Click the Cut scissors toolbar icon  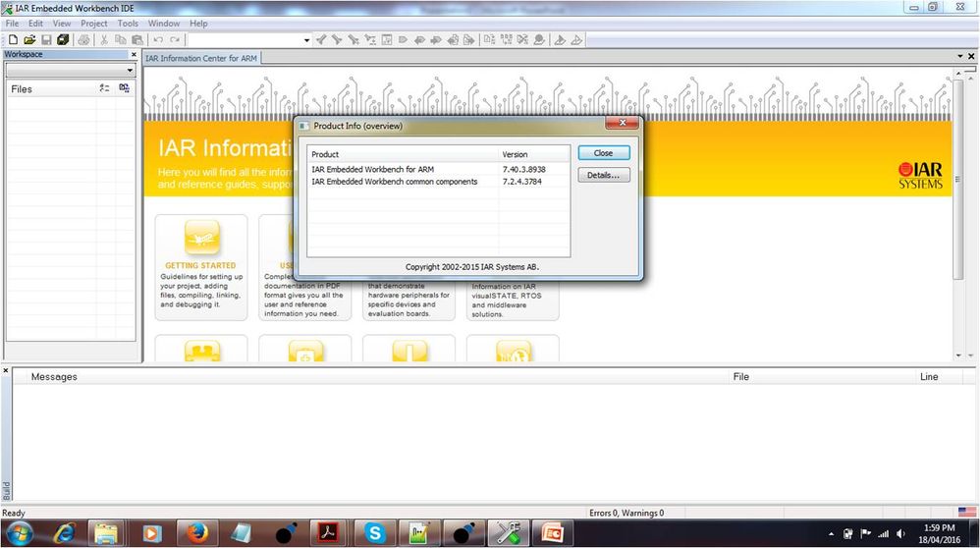pos(104,40)
